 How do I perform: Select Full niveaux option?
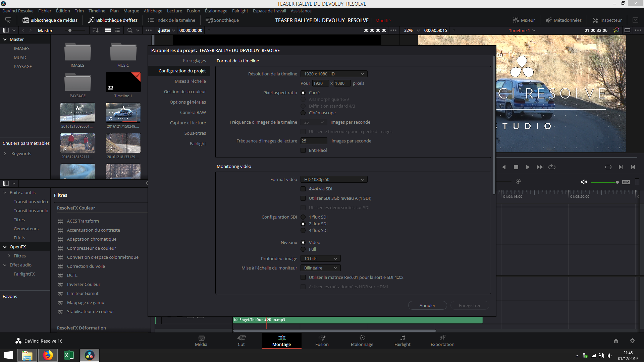pos(303,249)
